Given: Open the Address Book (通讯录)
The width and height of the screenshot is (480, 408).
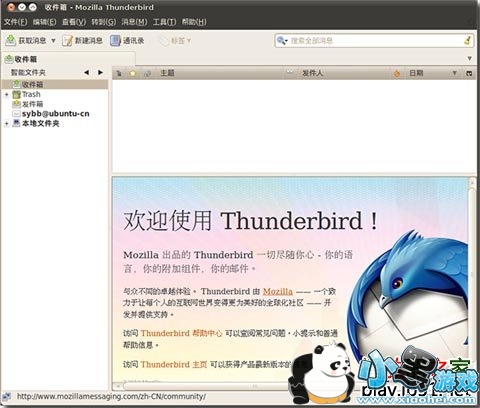Looking at the screenshot, I should (x=127, y=41).
